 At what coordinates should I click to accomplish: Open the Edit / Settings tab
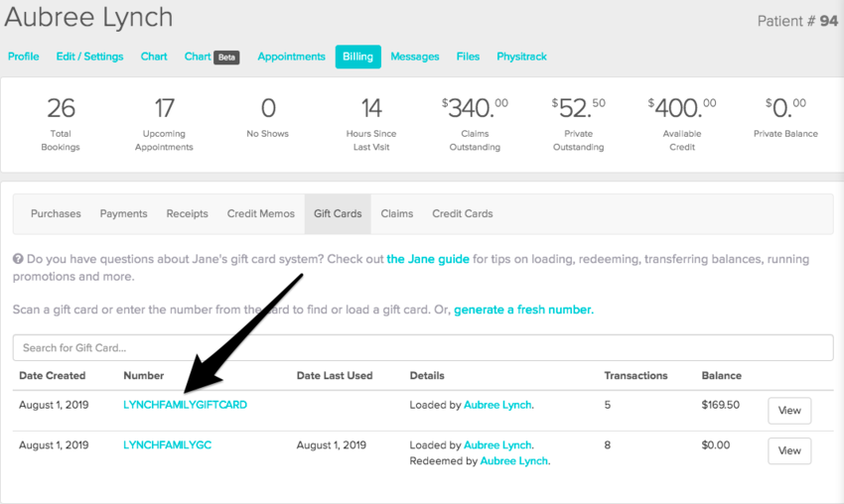(x=89, y=57)
